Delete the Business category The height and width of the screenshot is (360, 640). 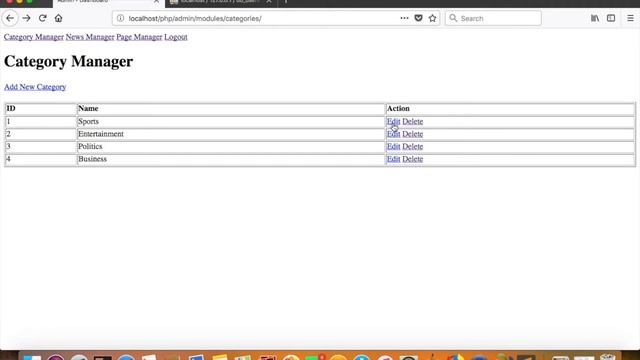click(x=413, y=159)
